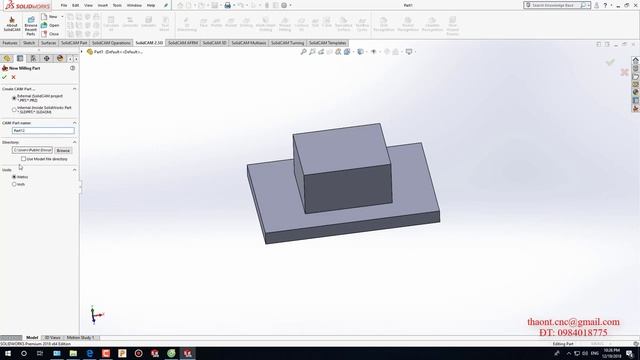This screenshot has height=360, width=640.
Task: Switch to SolidCAM Turning tab
Action: pyautogui.click(x=287, y=43)
